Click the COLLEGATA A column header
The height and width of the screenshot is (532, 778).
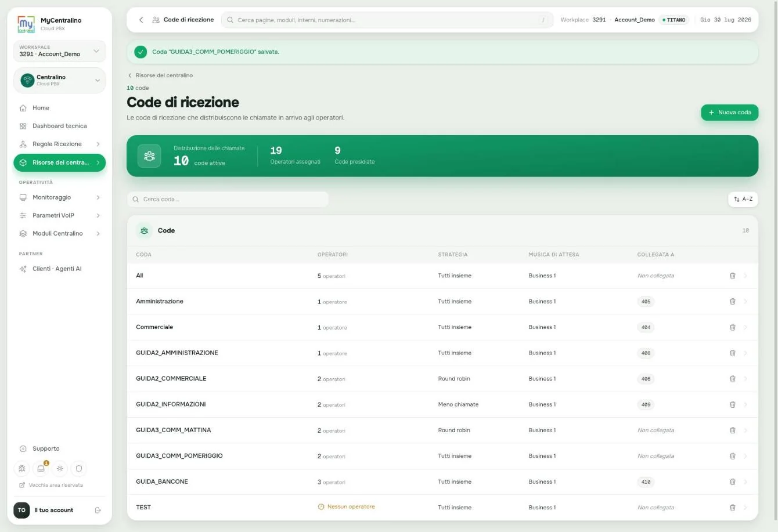655,255
